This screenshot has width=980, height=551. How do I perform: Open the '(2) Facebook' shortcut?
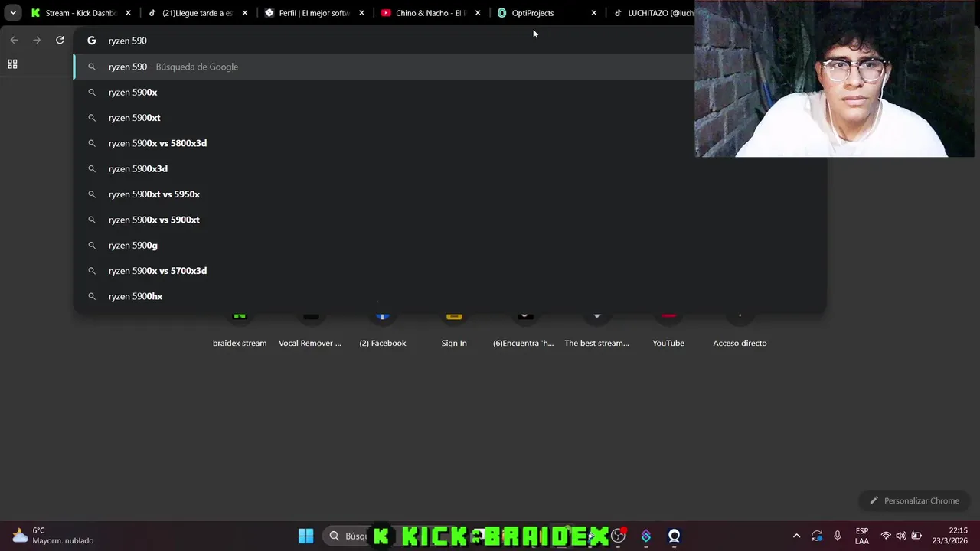coord(383,331)
